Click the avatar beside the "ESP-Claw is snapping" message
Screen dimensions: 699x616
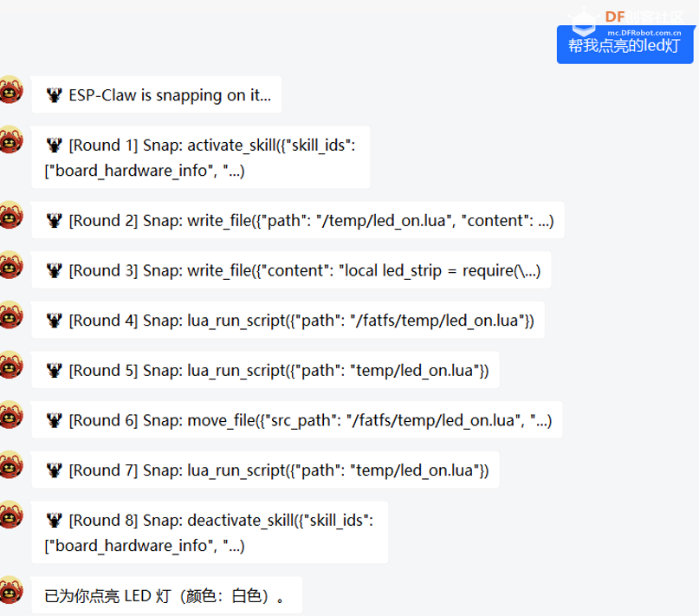[10, 89]
